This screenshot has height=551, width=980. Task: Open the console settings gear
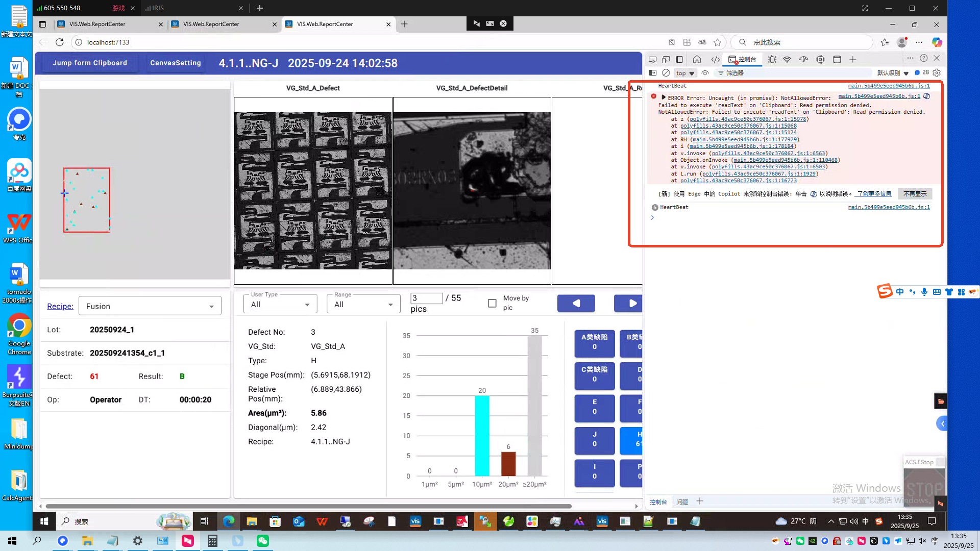(937, 73)
